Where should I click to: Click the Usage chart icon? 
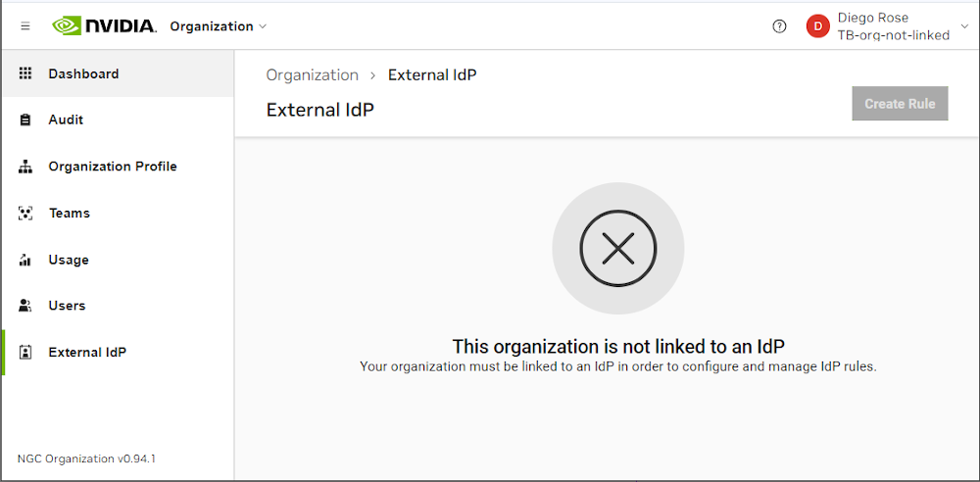pyautogui.click(x=26, y=260)
